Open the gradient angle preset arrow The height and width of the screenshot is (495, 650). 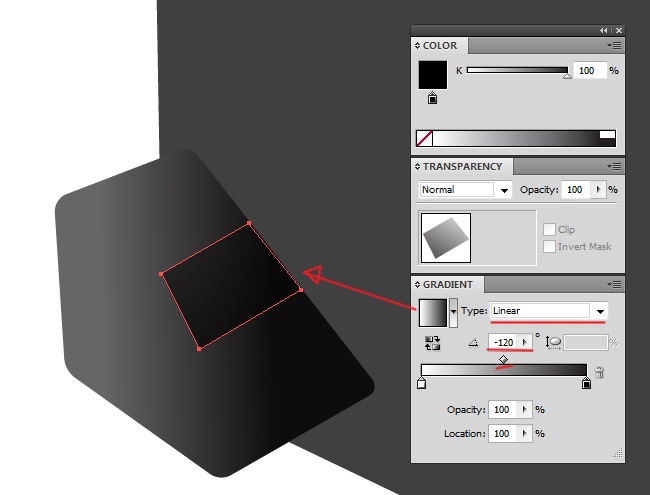pos(525,342)
